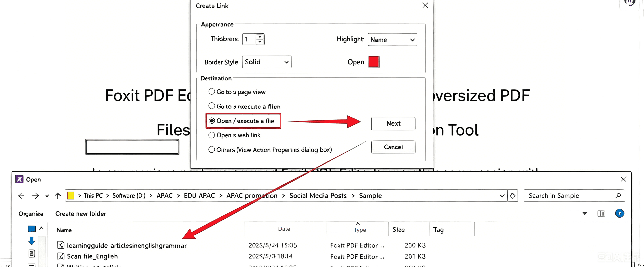Screen dimensions: 644x267
Task: Go forward in the Open dialog
Action: pyautogui.click(x=35, y=196)
